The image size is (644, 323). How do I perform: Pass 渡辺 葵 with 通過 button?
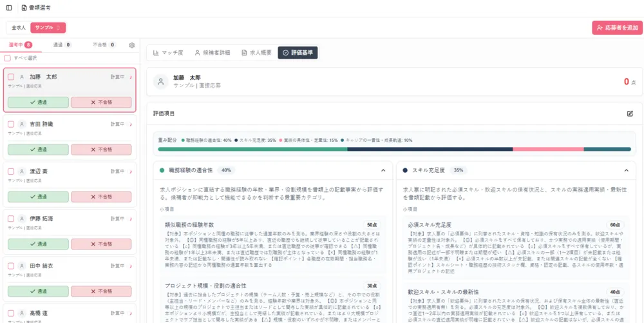pos(38,197)
